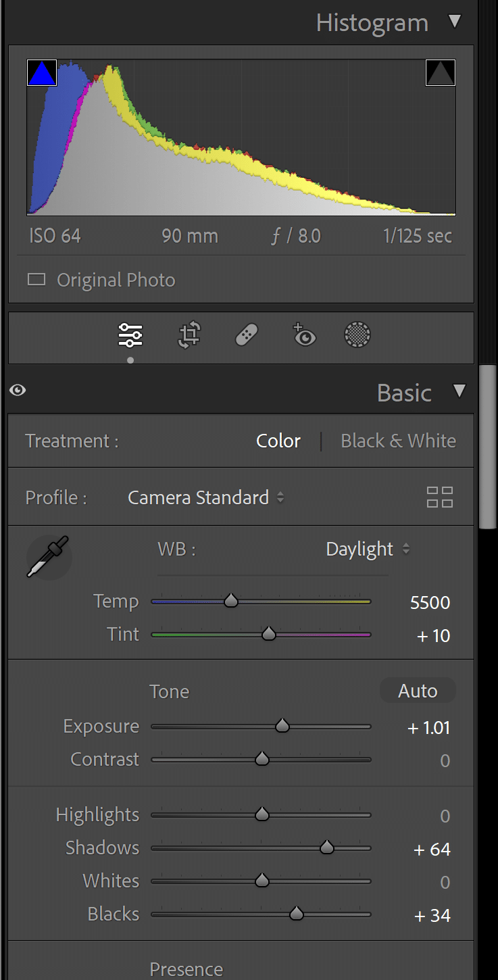498x980 pixels.
Task: Click the Shadows slider handle
Action: point(327,848)
